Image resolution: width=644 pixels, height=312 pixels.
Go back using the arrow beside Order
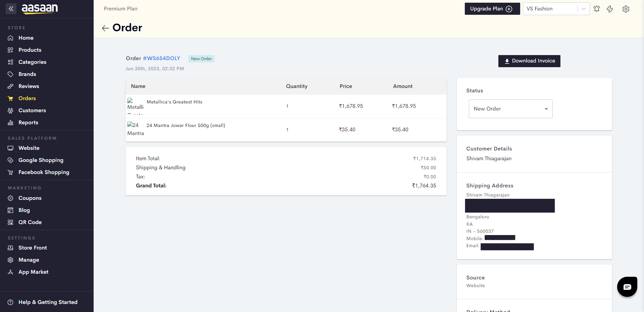(x=105, y=28)
